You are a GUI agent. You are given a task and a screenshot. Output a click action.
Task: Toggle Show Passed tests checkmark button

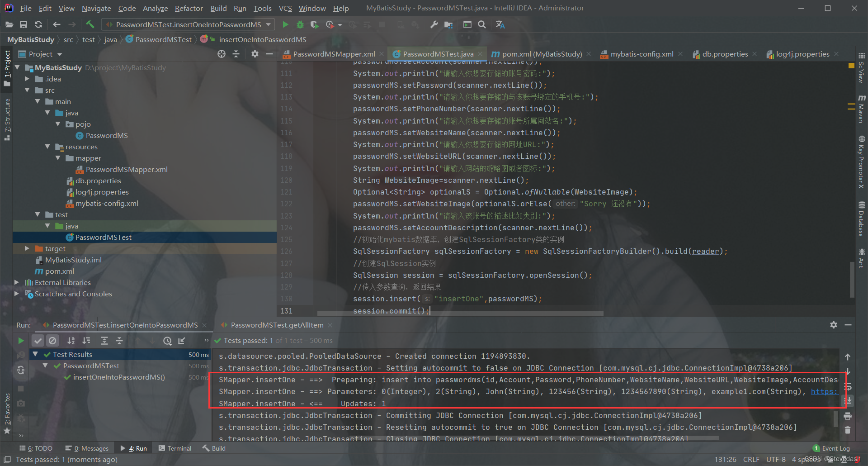click(x=38, y=341)
